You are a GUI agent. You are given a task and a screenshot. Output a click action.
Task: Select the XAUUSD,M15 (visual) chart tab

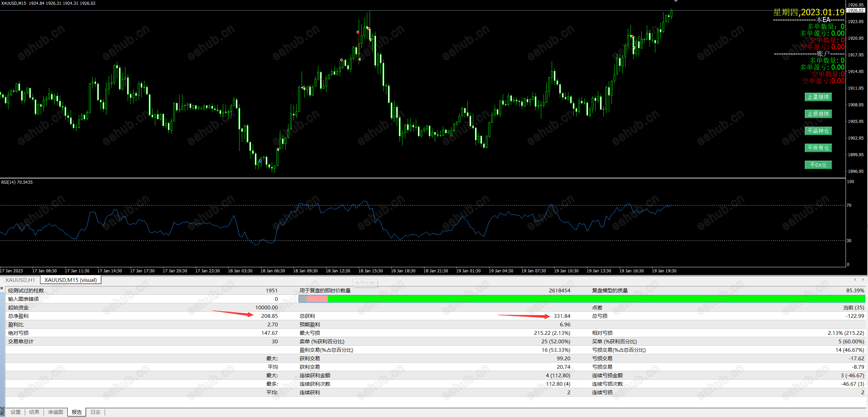pyautogui.click(x=71, y=280)
